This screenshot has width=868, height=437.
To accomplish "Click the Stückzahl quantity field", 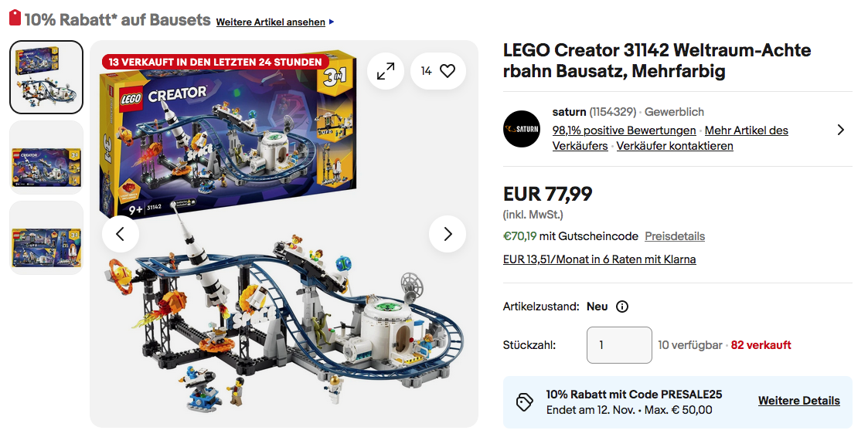I will (x=619, y=345).
